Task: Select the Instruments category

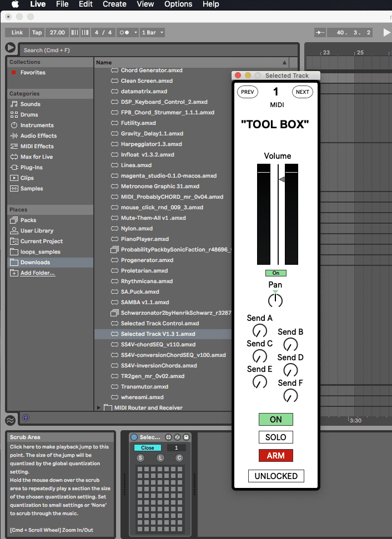Action: pyautogui.click(x=37, y=125)
